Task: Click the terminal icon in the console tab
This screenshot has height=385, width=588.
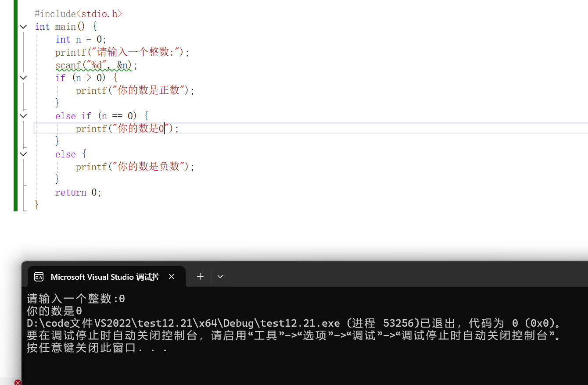Action: tap(39, 277)
